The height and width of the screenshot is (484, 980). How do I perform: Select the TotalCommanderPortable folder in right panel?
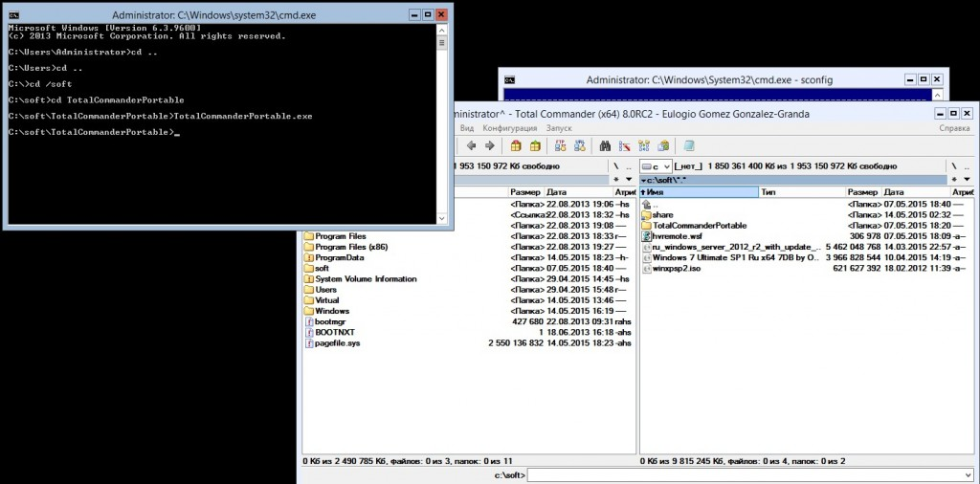pyautogui.click(x=699, y=225)
